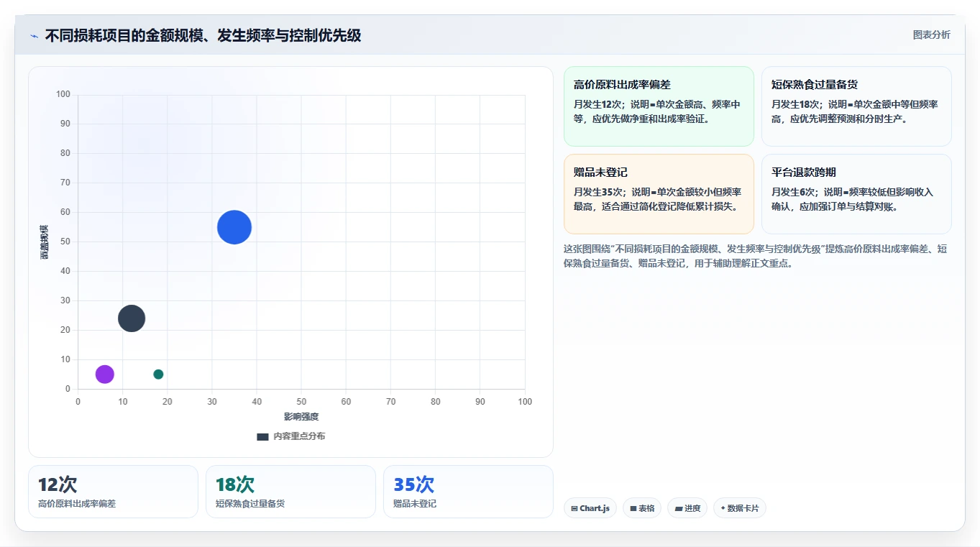Click the 12次 stat card

(113, 492)
